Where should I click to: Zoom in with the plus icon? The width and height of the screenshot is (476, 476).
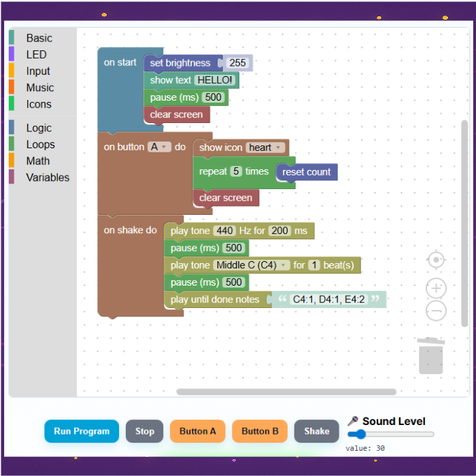click(x=436, y=288)
